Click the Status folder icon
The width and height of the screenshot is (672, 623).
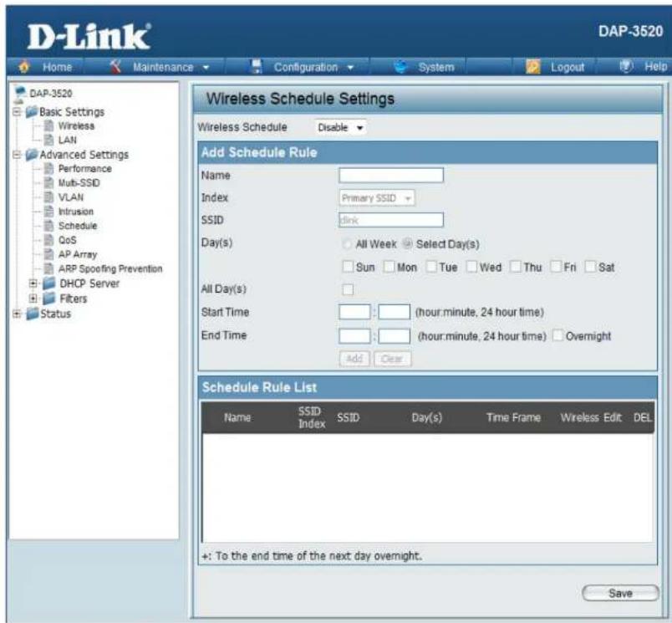[32, 314]
